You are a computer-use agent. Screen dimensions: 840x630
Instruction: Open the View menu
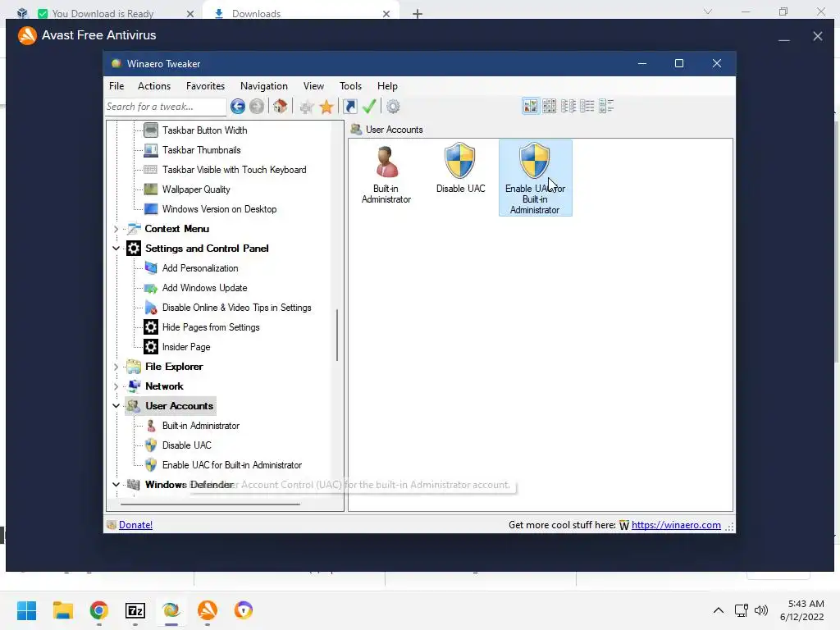point(313,85)
